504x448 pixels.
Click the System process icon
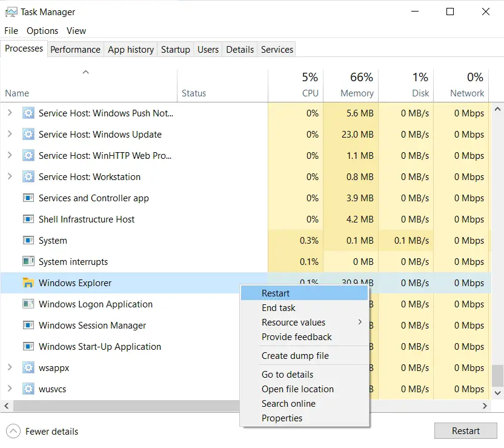28,240
